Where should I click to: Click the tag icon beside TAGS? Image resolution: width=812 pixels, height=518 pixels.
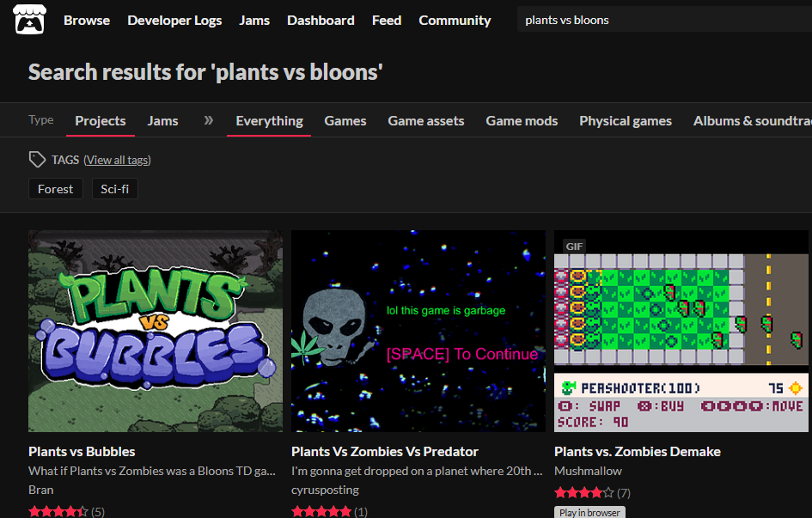pos(37,160)
